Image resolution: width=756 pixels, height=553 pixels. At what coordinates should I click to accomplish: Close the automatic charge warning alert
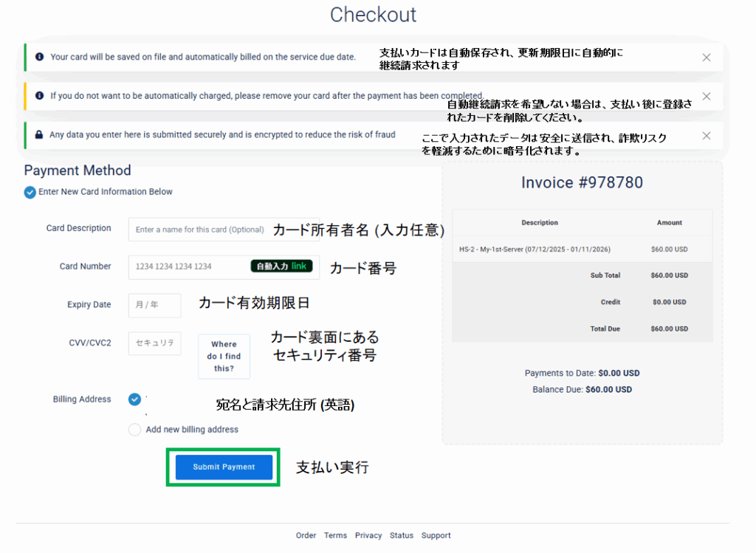point(706,97)
